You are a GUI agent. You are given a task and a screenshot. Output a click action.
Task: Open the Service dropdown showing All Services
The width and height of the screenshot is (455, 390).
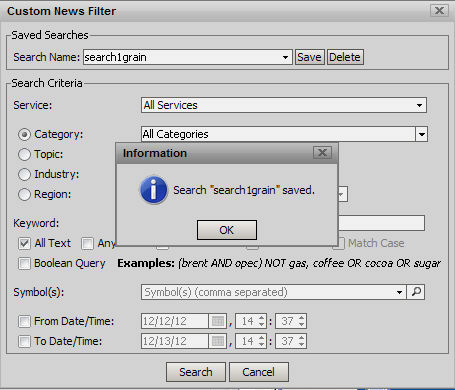coord(284,105)
